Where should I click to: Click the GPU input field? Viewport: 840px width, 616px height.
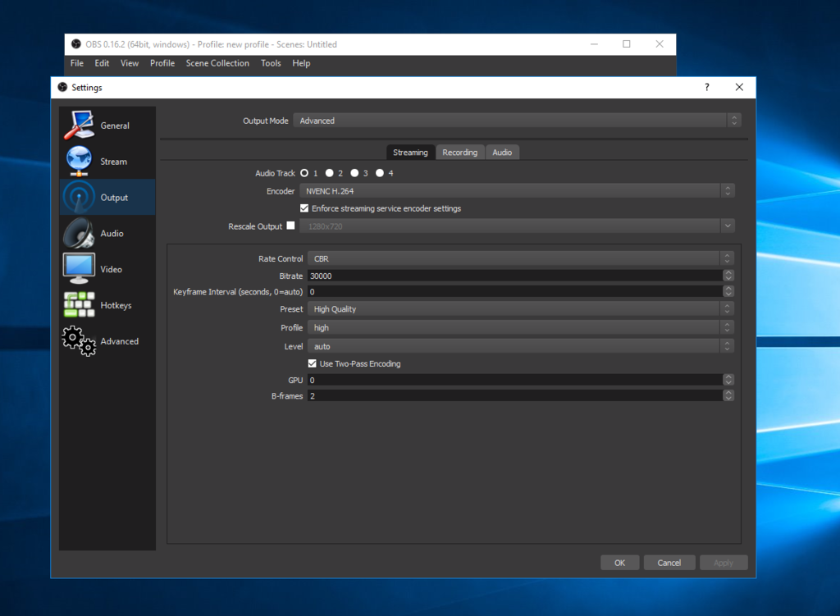pos(515,380)
